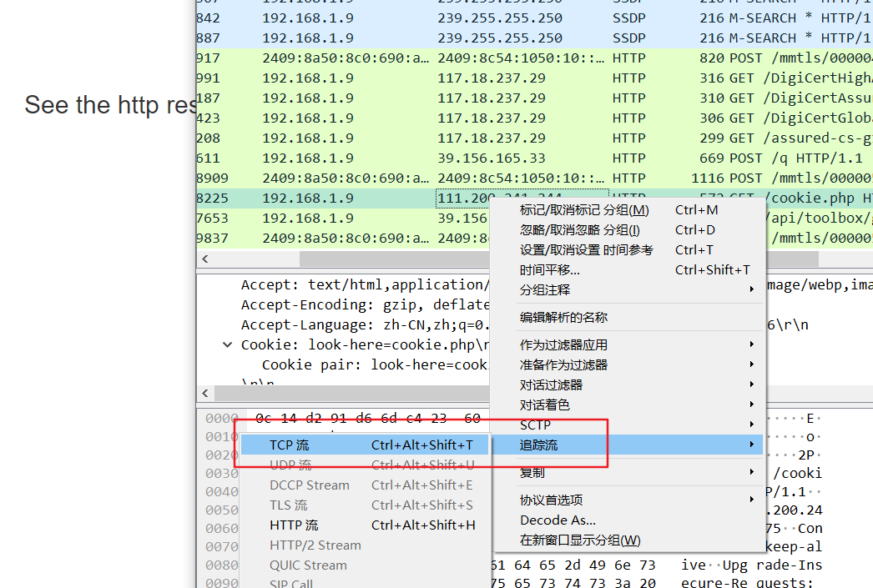
Task: Select TCP 流 in the follow stream submenu
Action: (x=289, y=445)
